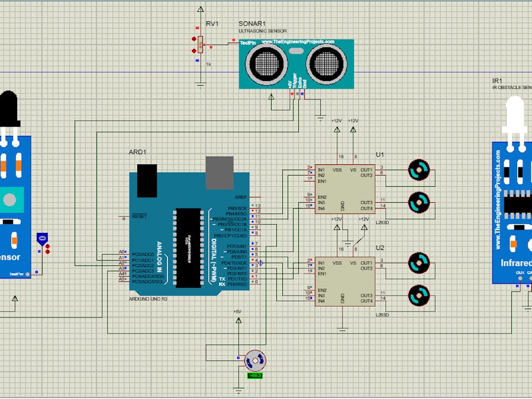
Task: Click the lower red dot beside logic state
Action: (48, 252)
